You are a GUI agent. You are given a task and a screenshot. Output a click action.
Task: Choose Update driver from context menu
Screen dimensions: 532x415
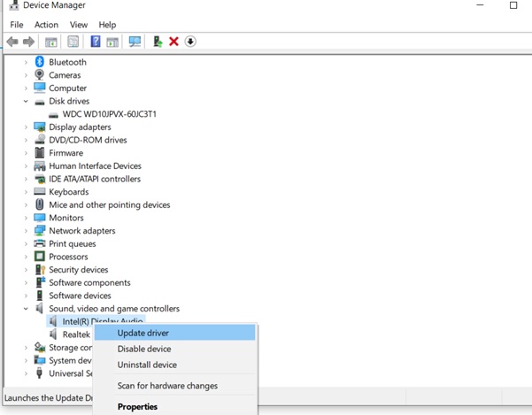point(143,333)
